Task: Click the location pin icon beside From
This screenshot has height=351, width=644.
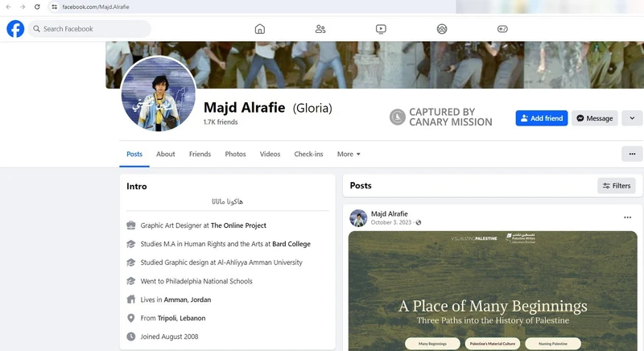Action: 131,318
